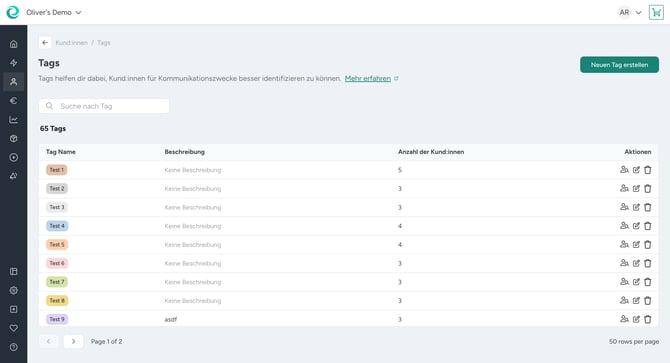Open the help question mark icon
The width and height of the screenshot is (670, 363).
coord(14,347)
